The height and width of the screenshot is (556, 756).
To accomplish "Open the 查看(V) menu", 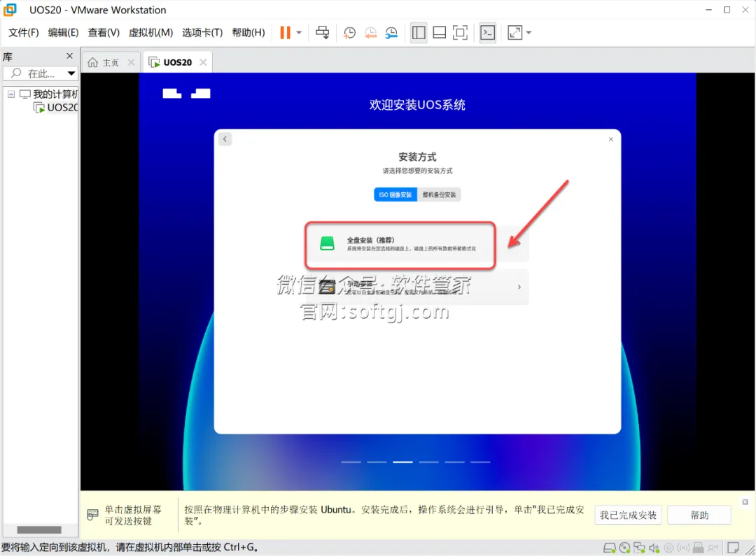I will click(104, 32).
